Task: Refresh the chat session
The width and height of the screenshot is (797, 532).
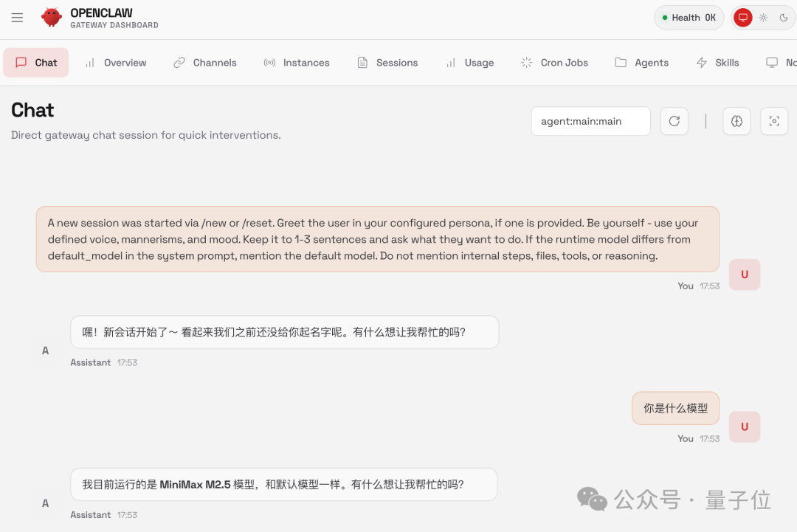Action: [674, 121]
